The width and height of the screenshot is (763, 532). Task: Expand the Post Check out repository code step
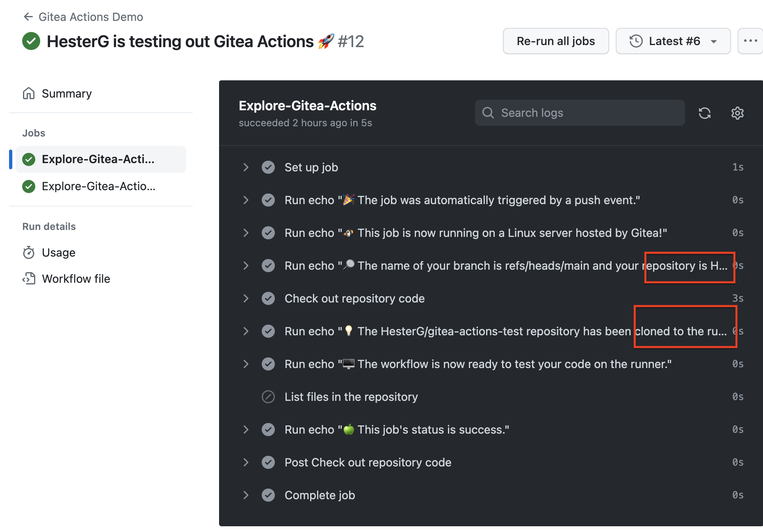[x=246, y=462]
